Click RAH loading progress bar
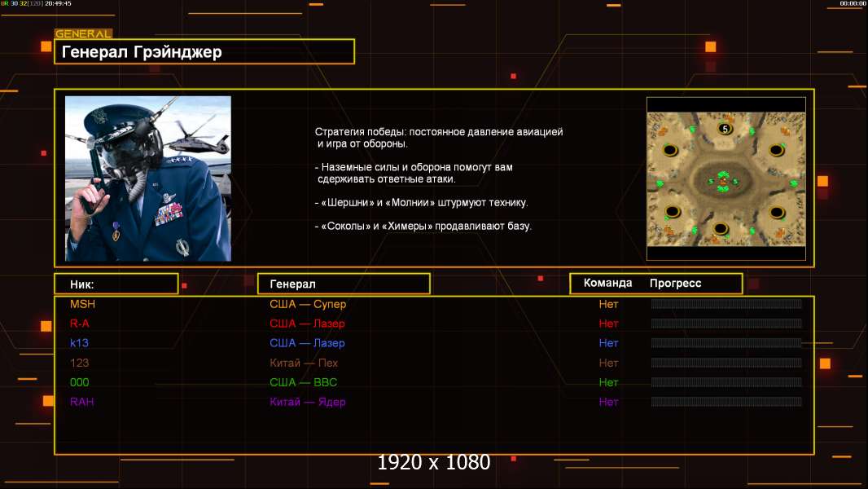 (726, 402)
